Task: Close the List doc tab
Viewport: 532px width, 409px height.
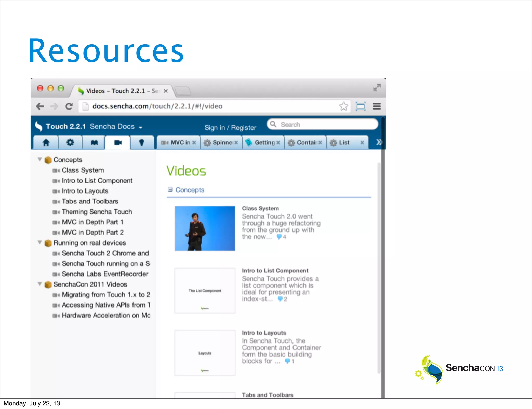Action: (x=362, y=142)
